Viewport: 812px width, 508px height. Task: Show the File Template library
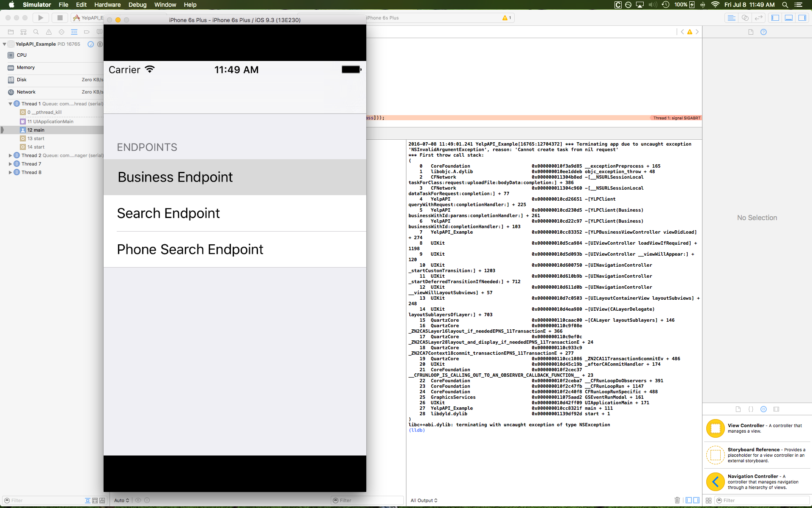pos(738,409)
